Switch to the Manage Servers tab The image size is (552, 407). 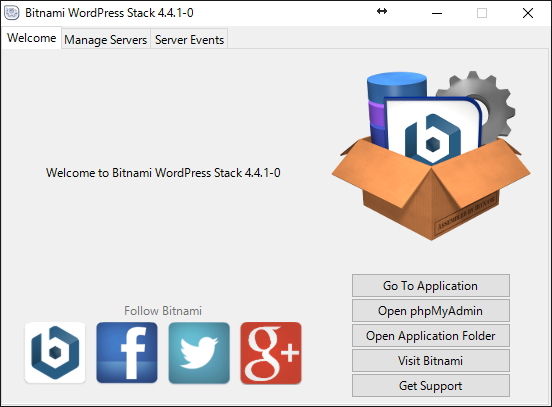click(106, 39)
